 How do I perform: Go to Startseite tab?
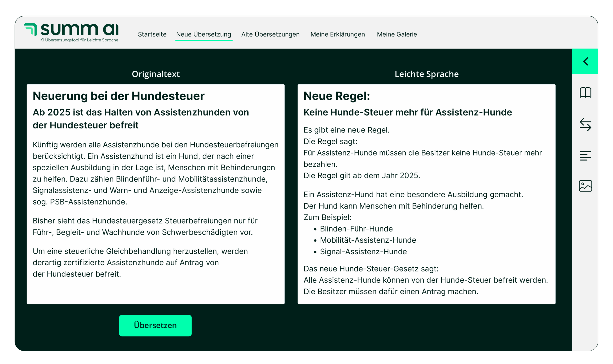(152, 34)
